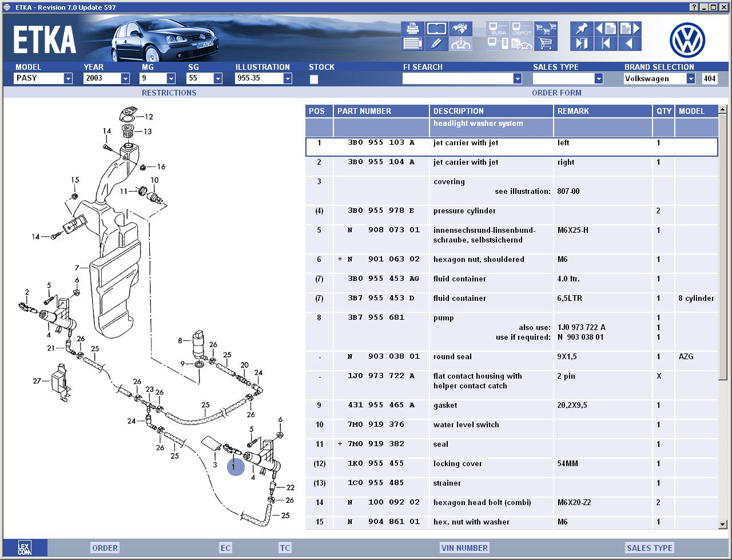Click the multiple shopping carts icon
This screenshot has height=560, width=732.
tap(546, 29)
